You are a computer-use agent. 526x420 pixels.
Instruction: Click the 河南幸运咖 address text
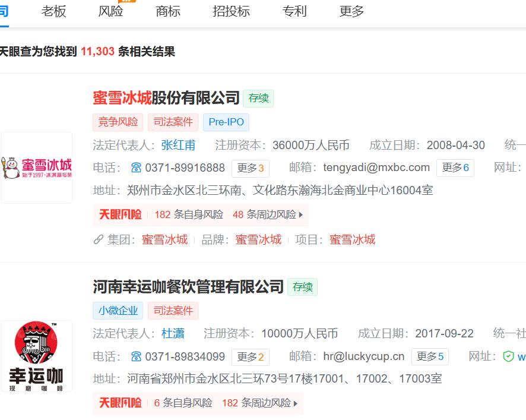[284, 378]
